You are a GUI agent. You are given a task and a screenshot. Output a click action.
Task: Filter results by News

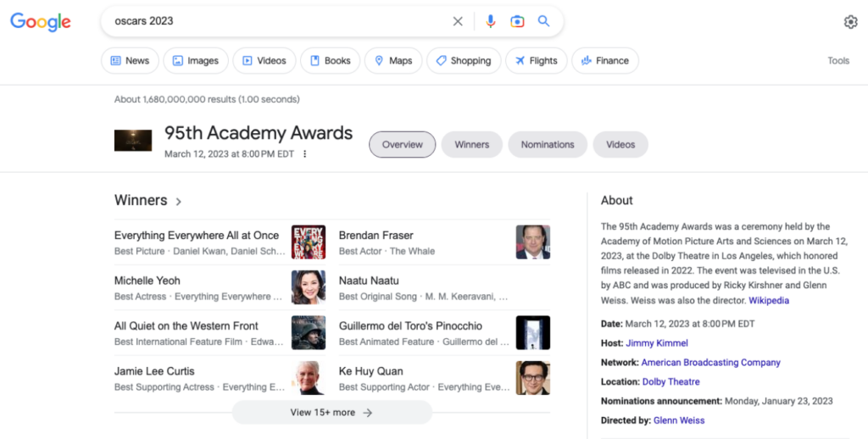point(130,61)
